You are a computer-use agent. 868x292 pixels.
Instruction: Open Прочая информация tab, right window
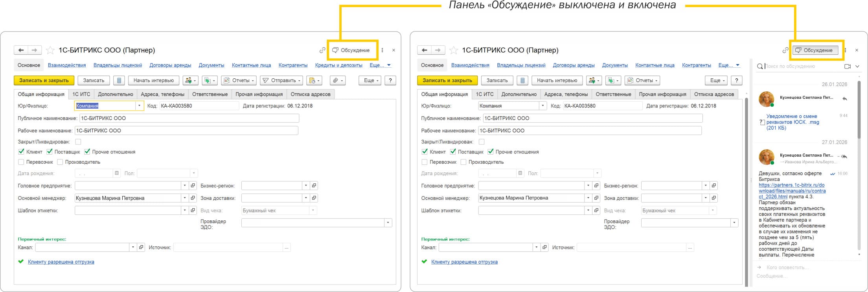(663, 94)
